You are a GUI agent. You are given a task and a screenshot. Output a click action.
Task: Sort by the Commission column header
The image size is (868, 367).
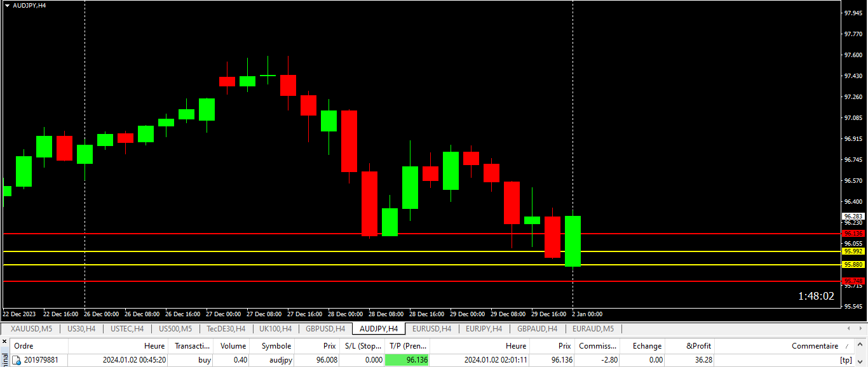click(597, 346)
